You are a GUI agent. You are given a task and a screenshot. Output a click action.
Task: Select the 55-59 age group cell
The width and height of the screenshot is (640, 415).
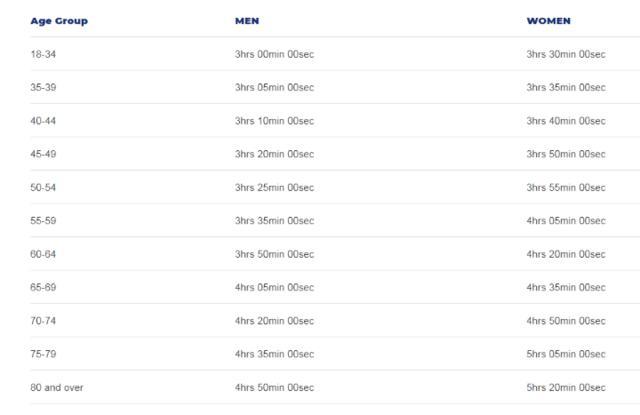pyautogui.click(x=43, y=220)
